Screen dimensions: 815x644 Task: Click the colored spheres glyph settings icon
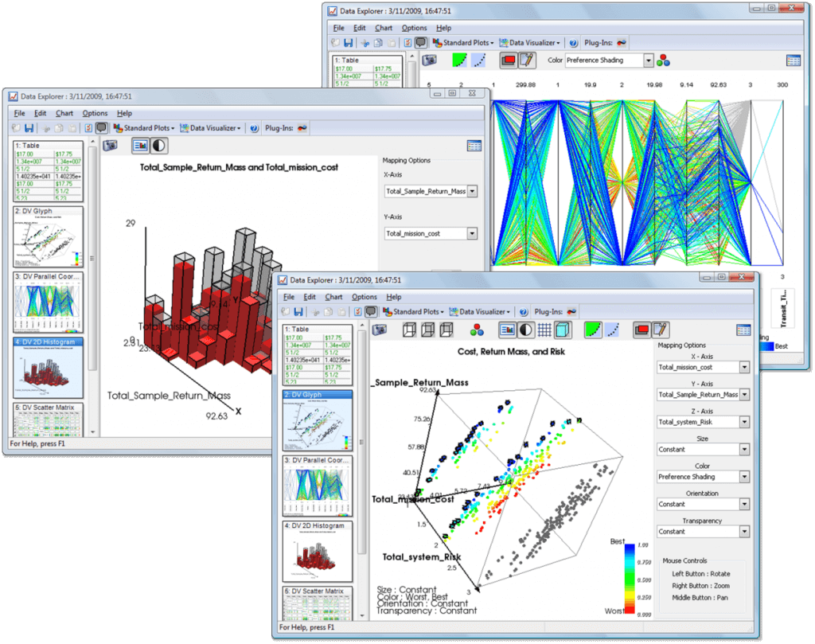click(x=476, y=330)
